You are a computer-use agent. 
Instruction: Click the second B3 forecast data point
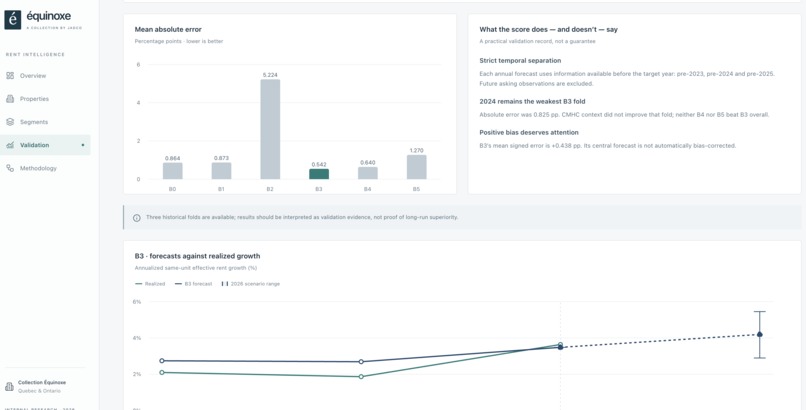pyautogui.click(x=361, y=362)
